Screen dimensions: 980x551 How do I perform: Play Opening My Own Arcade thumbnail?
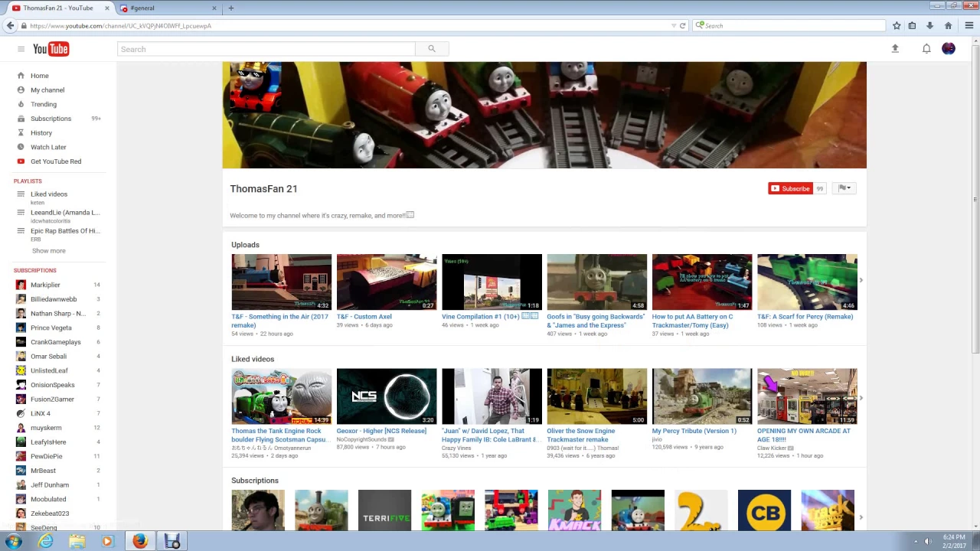click(x=807, y=396)
